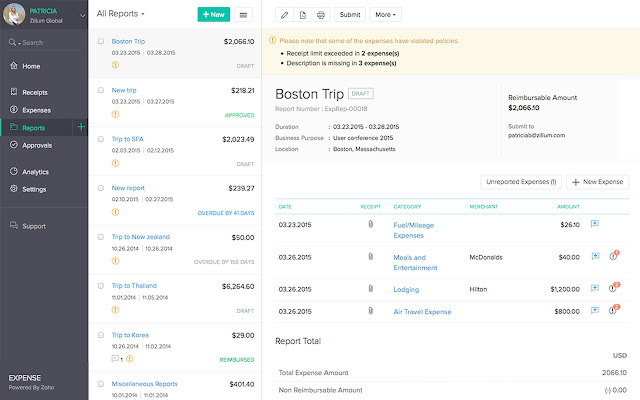Click the plus icon beside Reports
Viewport: 640px width, 400px height.
[81, 127]
